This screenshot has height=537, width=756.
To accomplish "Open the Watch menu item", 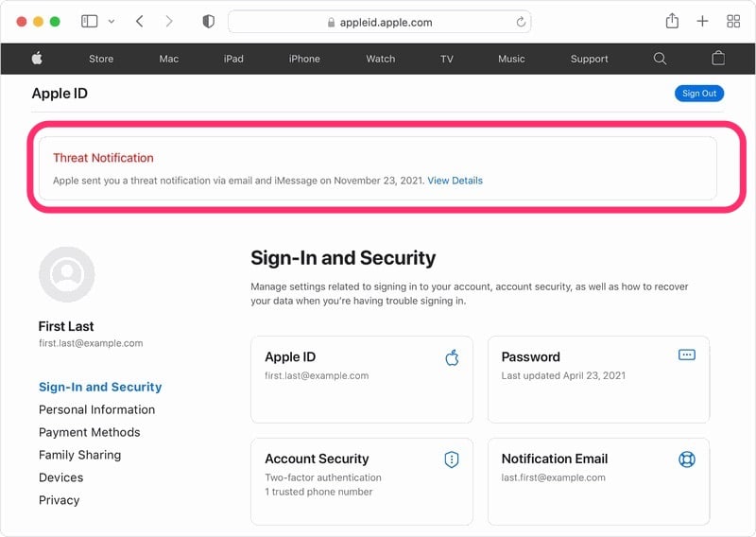I will [381, 59].
